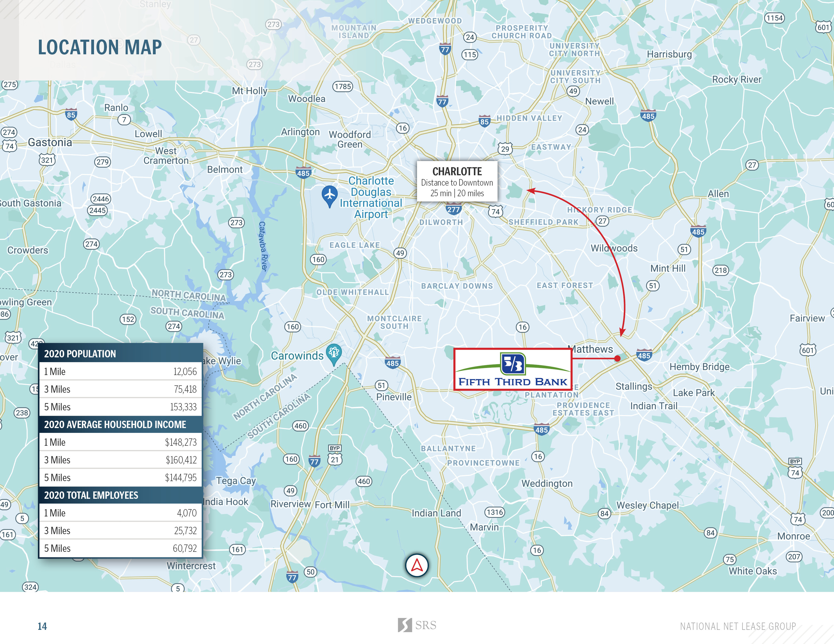Image resolution: width=834 pixels, height=644 pixels.
Task: Select the income value $160,412
Action: point(181,460)
